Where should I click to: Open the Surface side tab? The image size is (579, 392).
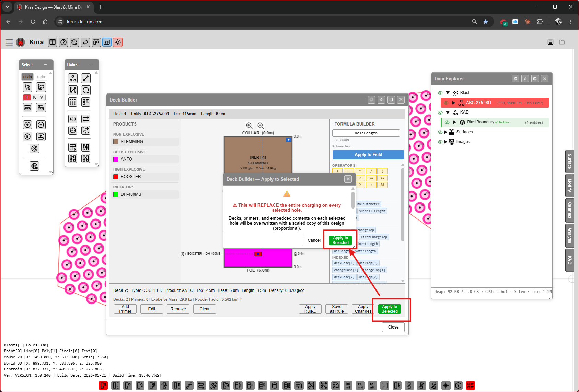click(569, 161)
